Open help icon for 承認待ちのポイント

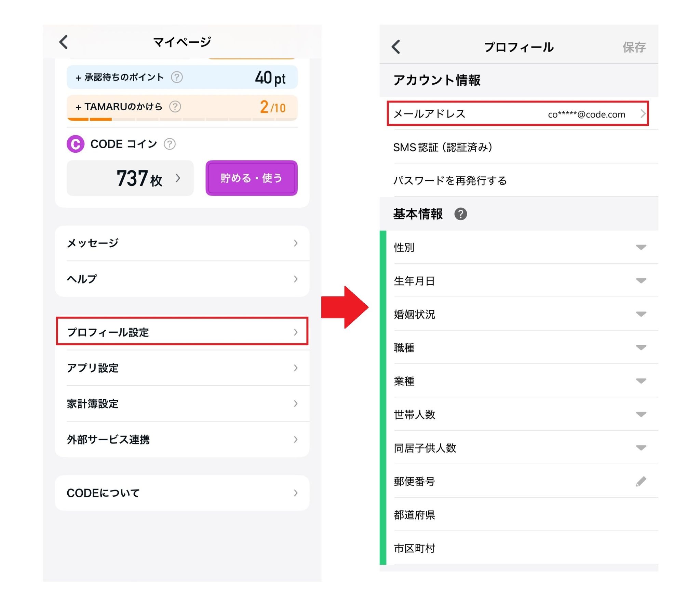tap(177, 77)
